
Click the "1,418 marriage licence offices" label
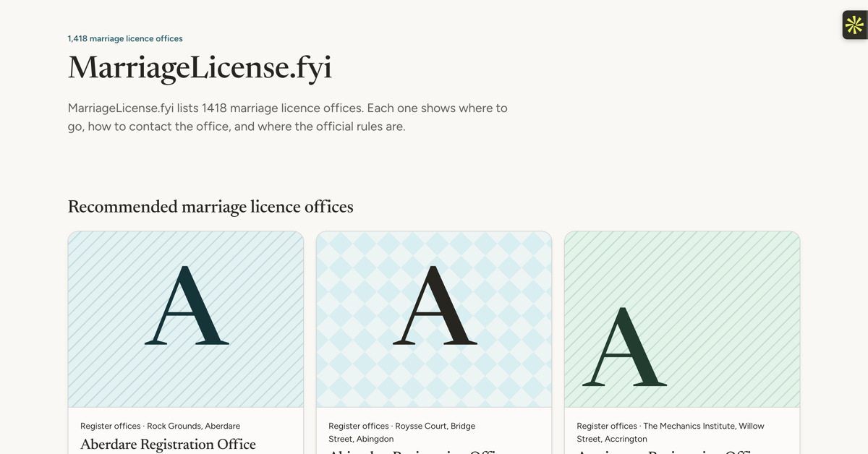(x=125, y=38)
